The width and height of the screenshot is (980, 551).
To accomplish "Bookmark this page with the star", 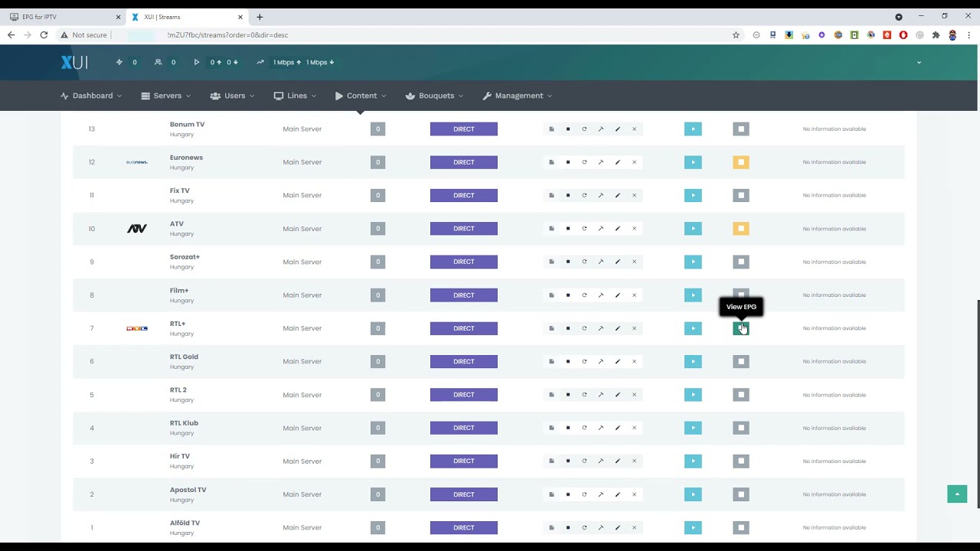I will 736,35.
